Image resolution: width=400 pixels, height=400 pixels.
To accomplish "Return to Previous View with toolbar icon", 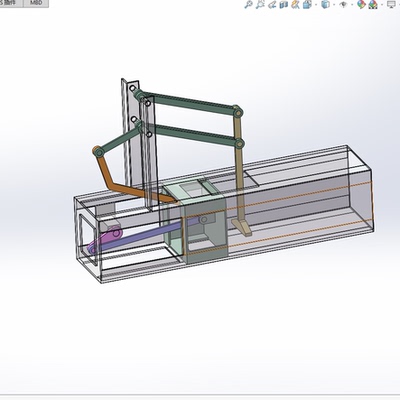I will coord(272,4).
